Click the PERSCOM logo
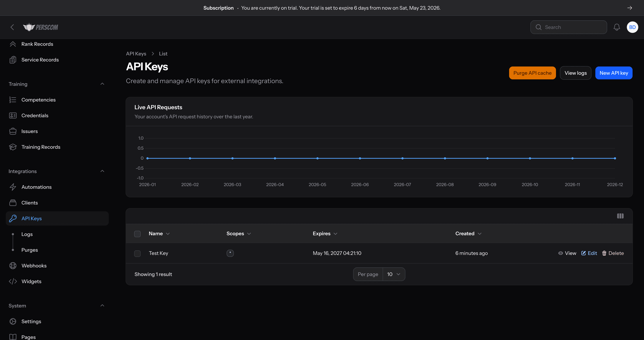The height and width of the screenshot is (340, 644). 40,27
